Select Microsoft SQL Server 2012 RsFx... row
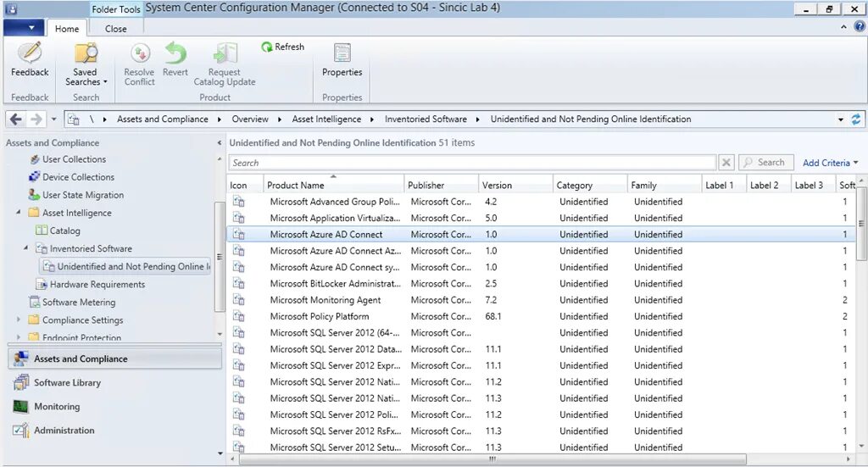This screenshot has width=868, height=467. click(541, 431)
